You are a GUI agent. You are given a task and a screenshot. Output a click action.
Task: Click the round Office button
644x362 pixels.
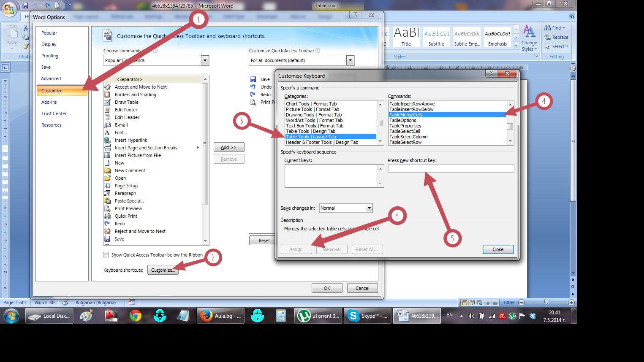click(x=9, y=8)
